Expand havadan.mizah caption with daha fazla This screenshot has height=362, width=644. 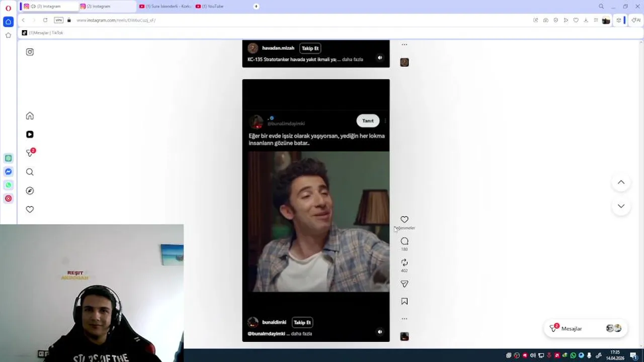(x=352, y=59)
